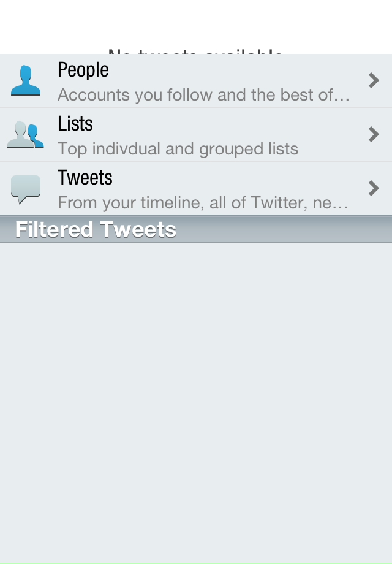Screen dimensions: 392x564
Task: Click the gap between People title and chevron
Action: click(238, 70)
